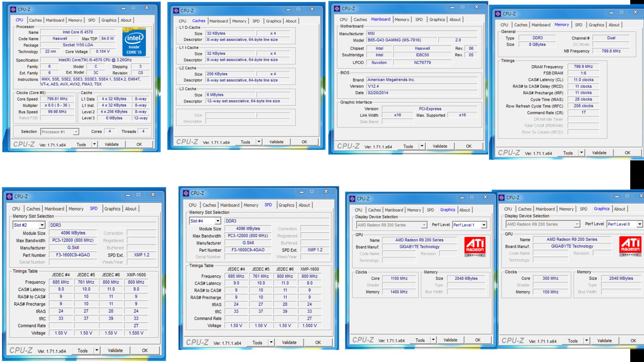Click Memory Size value 8 GBytes
The height and width of the screenshot is (362, 644).
[537, 45]
